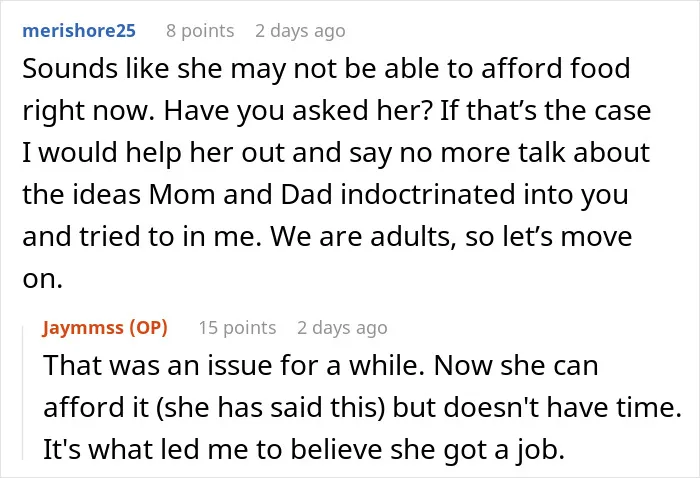Viewport: 700px width, 478px height.
Task: Open merishore25's user profile link
Action: coord(79,31)
